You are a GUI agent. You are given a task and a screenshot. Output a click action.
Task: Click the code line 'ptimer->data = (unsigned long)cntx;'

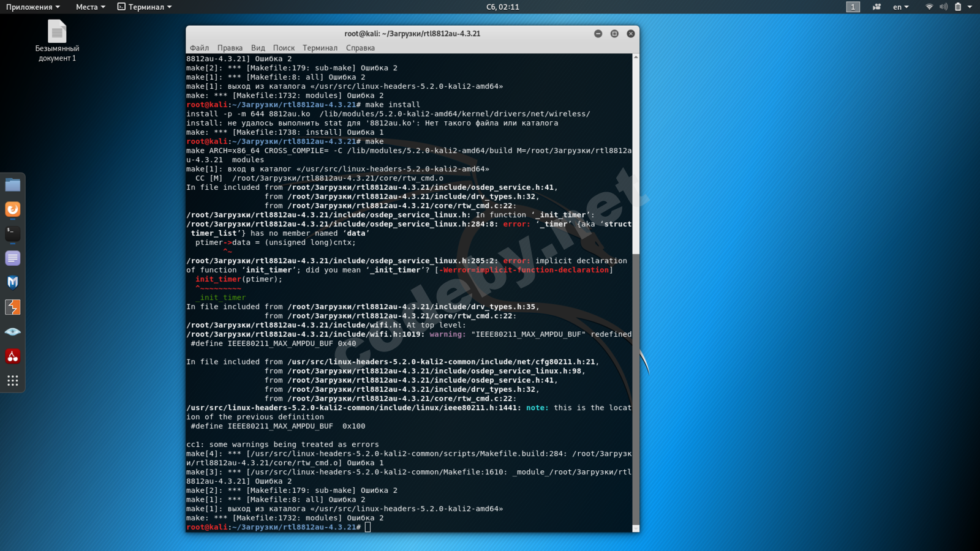276,242
